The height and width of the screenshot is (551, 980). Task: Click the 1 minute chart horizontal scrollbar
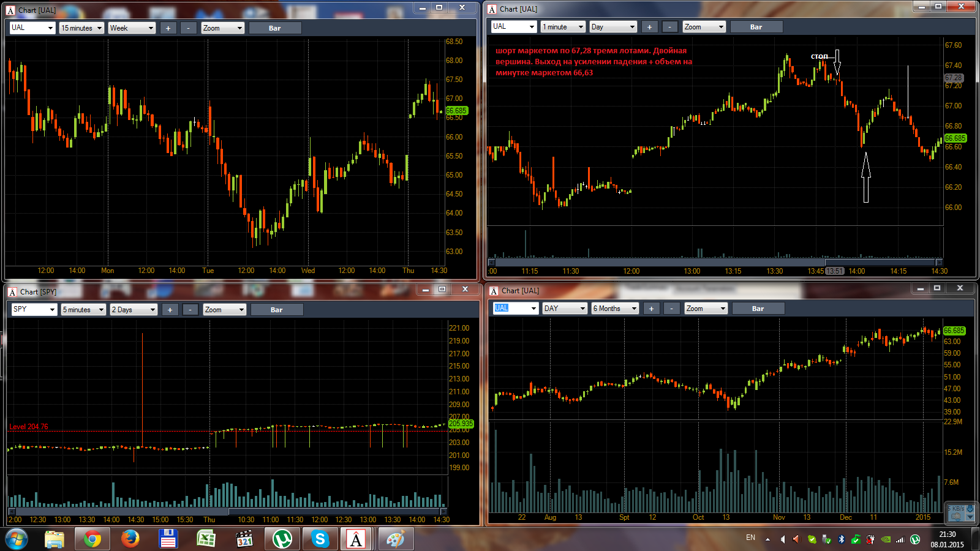coord(715,262)
